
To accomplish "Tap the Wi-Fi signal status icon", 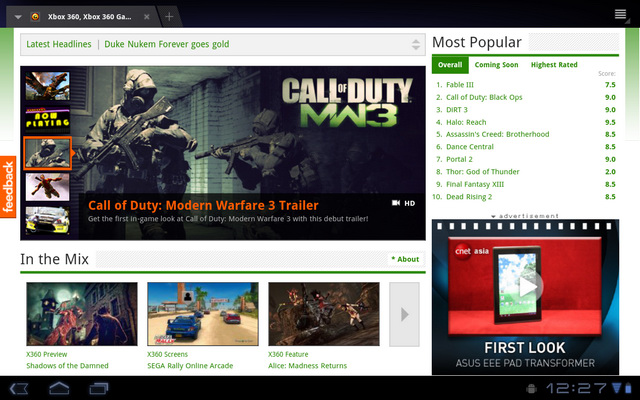I will pos(616,388).
